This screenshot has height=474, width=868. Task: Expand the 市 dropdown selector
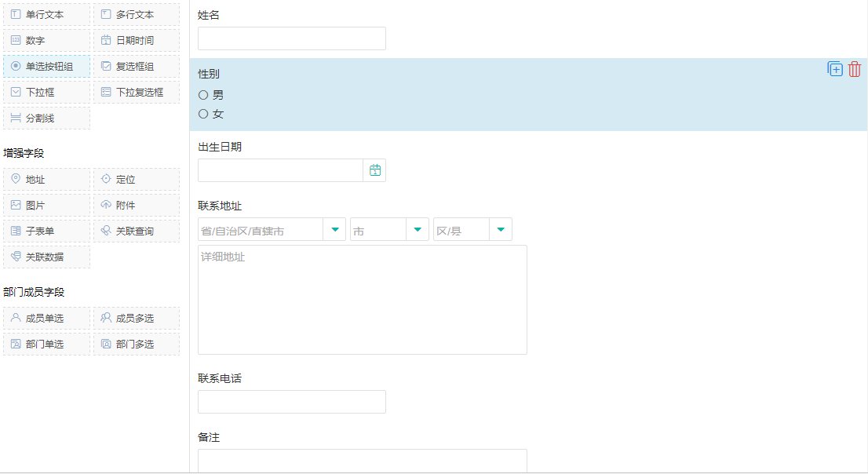pos(418,228)
